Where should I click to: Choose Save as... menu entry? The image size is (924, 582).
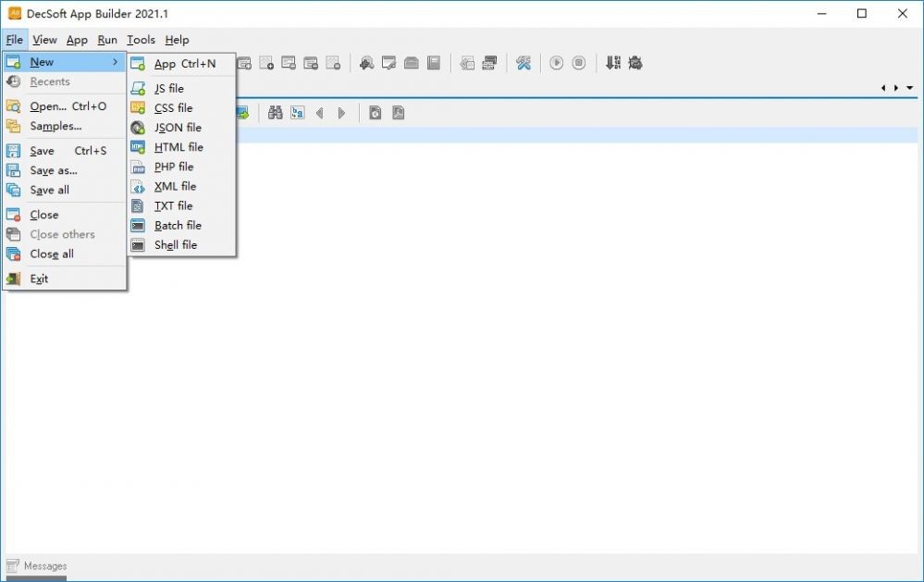(65, 170)
